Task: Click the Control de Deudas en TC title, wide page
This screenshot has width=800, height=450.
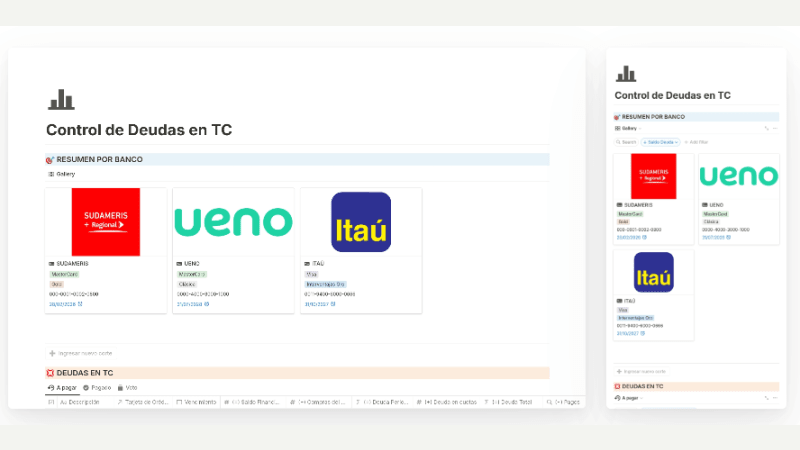Action: point(139,130)
